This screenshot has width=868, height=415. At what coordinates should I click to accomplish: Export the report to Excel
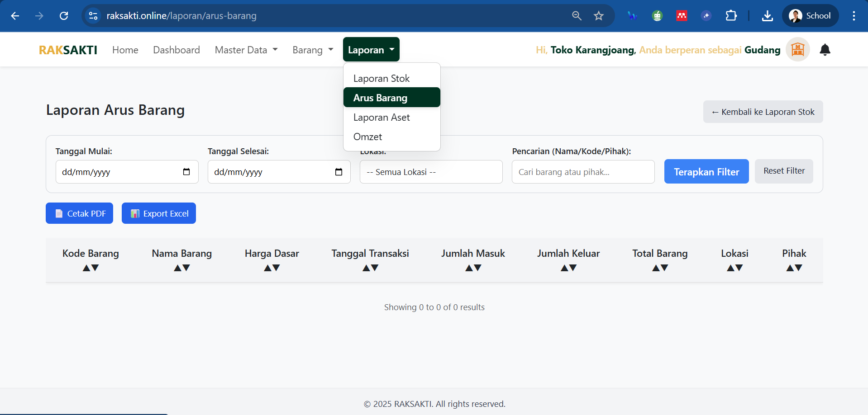pos(159,213)
